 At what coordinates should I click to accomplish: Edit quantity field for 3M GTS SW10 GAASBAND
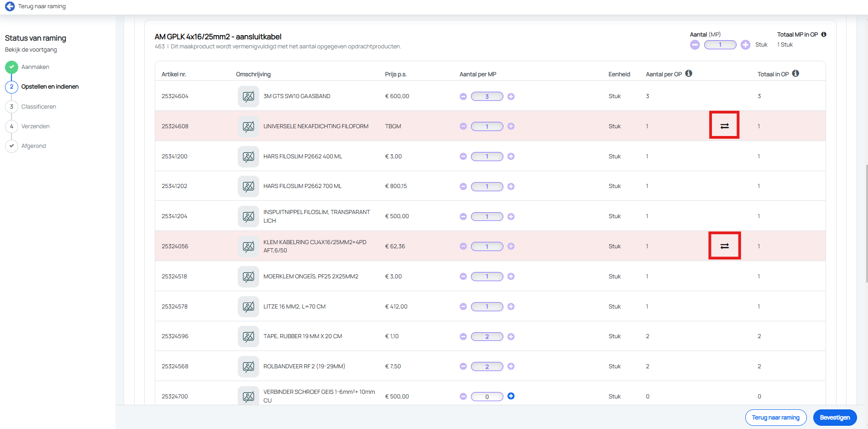487,96
